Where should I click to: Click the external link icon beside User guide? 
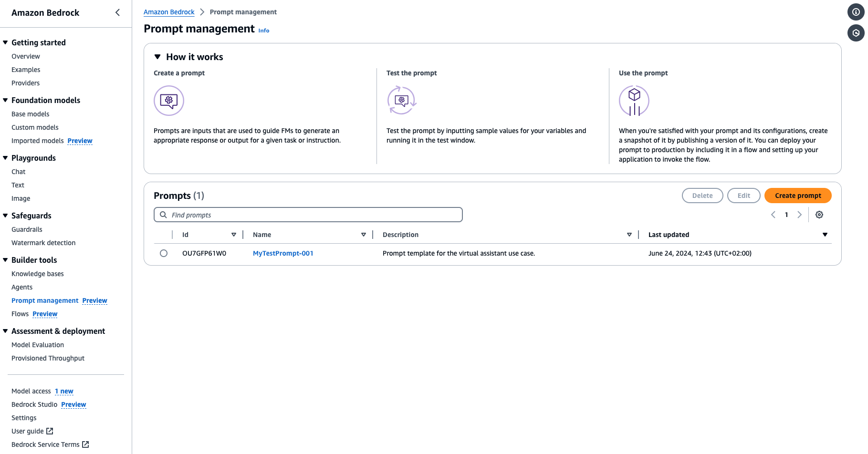point(50,431)
